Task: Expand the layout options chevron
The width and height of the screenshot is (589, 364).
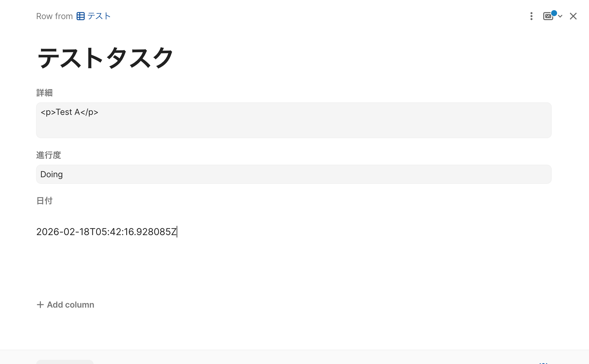Action: pos(560,16)
